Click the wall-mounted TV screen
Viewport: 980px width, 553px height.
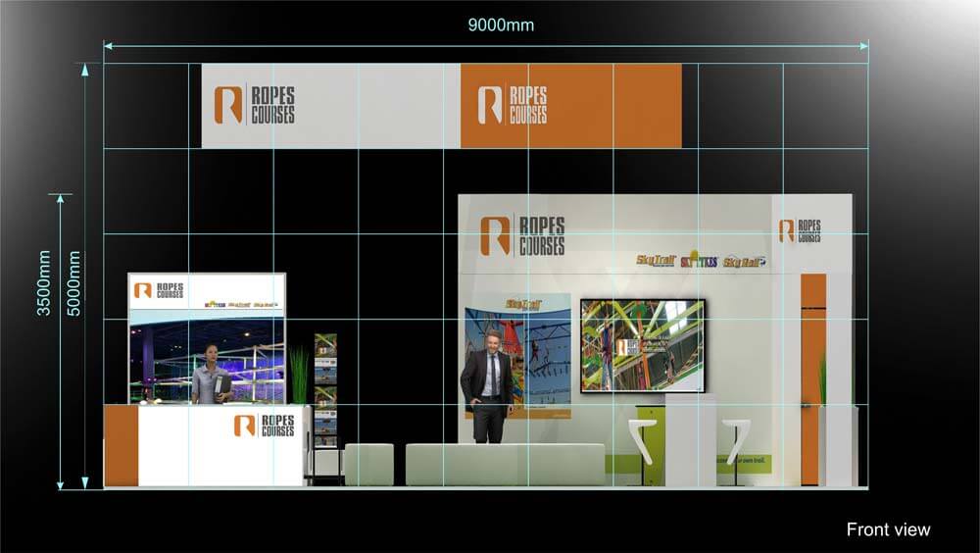pos(642,345)
